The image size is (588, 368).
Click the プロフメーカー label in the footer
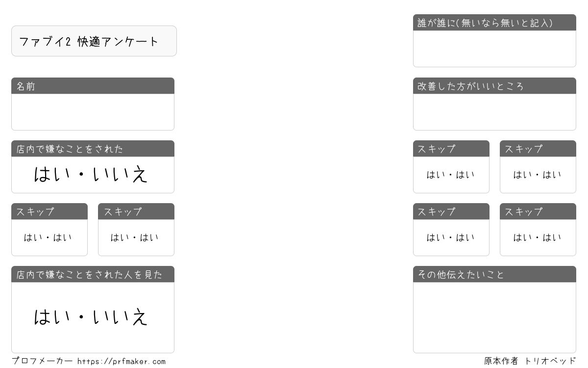(42, 361)
